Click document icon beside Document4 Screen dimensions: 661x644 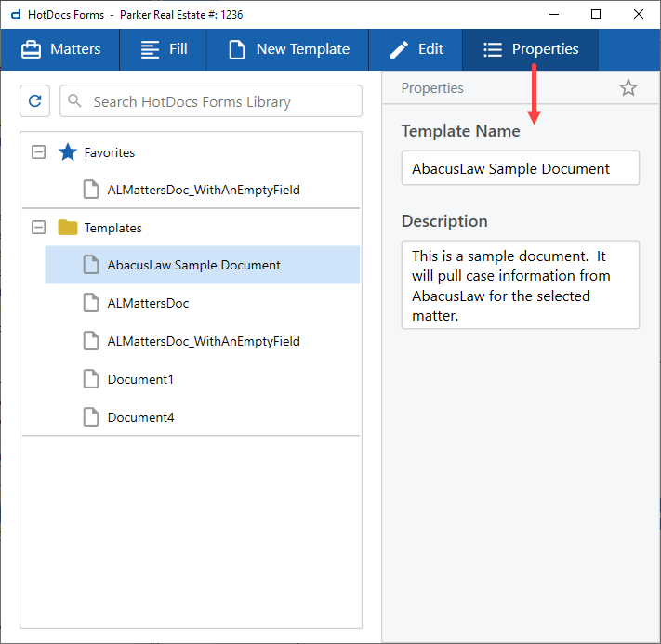point(90,417)
